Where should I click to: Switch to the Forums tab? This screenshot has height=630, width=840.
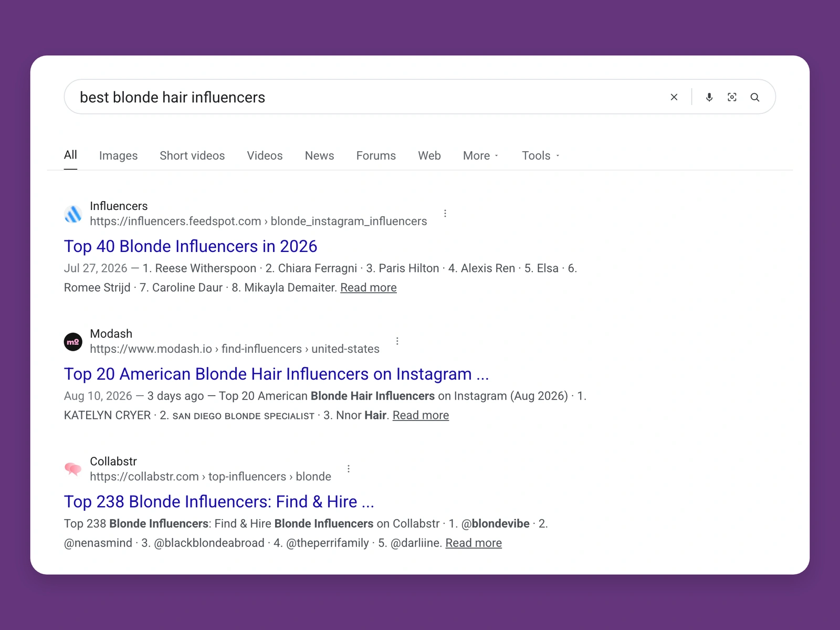coord(376,155)
